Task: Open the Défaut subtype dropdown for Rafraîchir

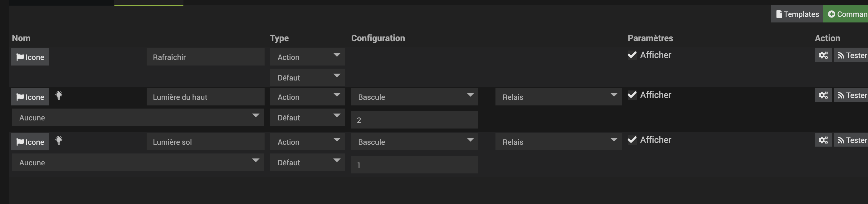Action: click(307, 77)
